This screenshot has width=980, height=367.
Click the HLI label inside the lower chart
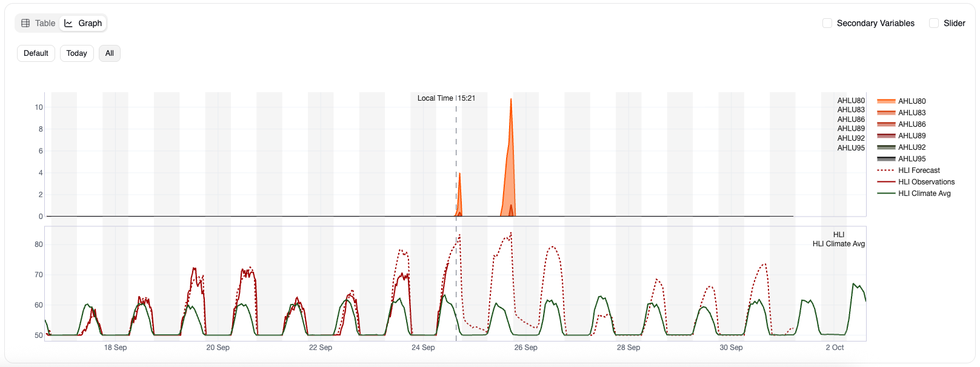(839, 235)
